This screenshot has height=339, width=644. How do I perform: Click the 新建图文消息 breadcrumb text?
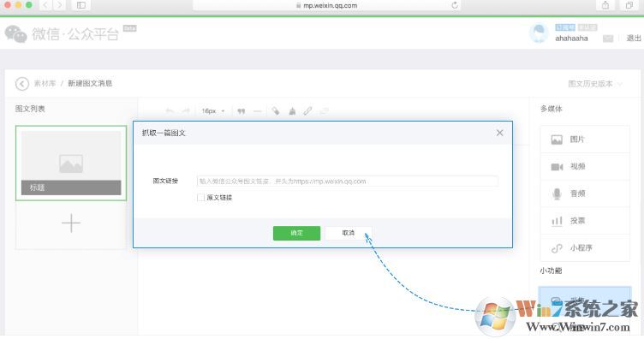90,83
